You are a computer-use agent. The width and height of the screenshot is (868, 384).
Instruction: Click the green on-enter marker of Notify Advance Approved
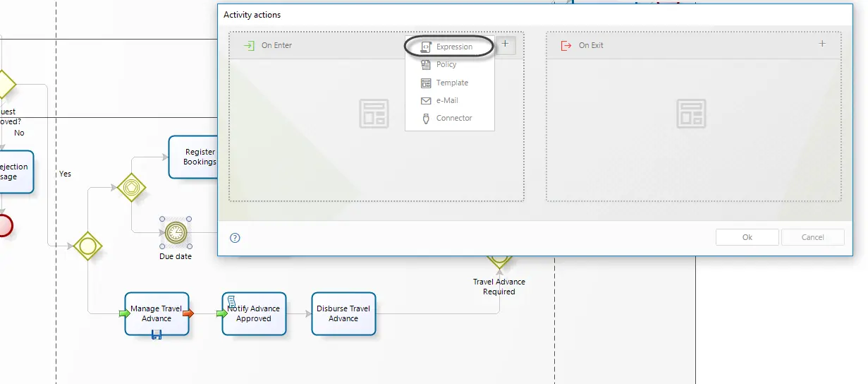click(x=222, y=313)
